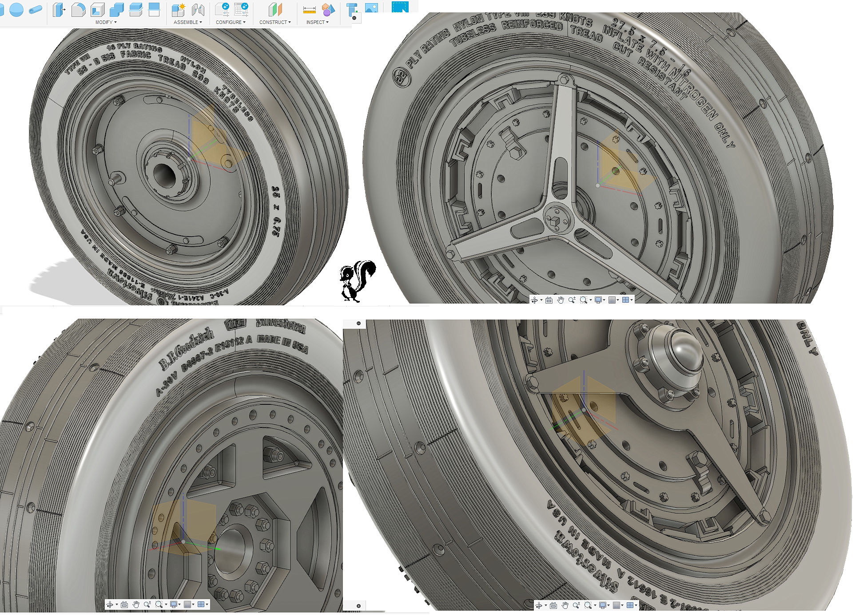Open the CONFIGURE menu
This screenshot has width=867, height=616.
pyautogui.click(x=230, y=22)
